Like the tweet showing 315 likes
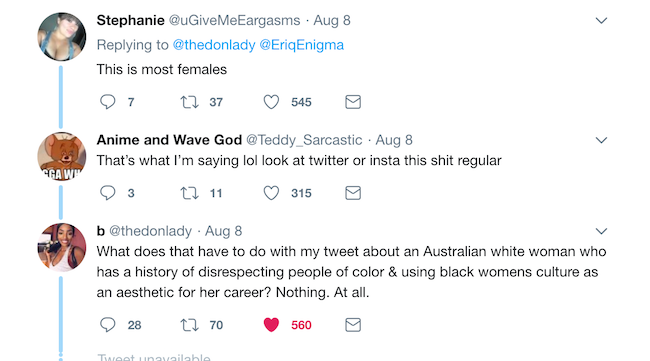This screenshot has width=650, height=361. pos(272,193)
